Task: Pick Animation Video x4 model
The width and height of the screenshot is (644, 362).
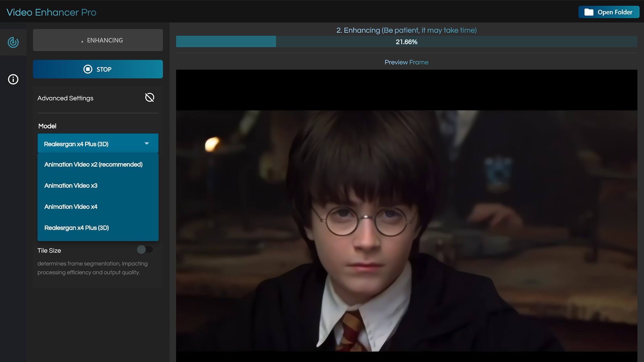Action: pyautogui.click(x=71, y=207)
